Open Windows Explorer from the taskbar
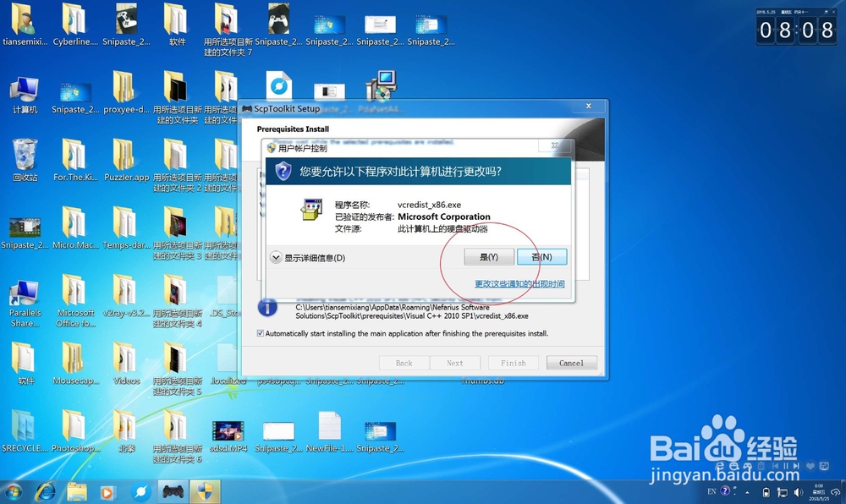This screenshot has width=846, height=504. click(77, 491)
